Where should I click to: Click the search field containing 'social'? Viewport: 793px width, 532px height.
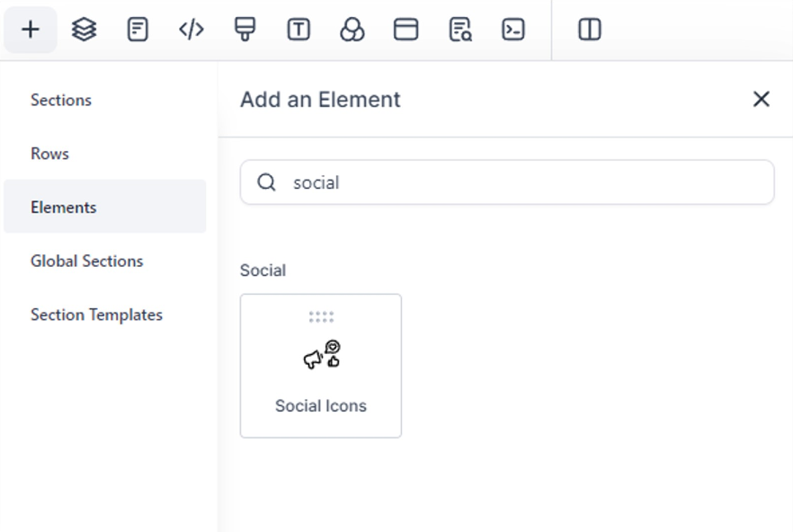click(x=507, y=182)
